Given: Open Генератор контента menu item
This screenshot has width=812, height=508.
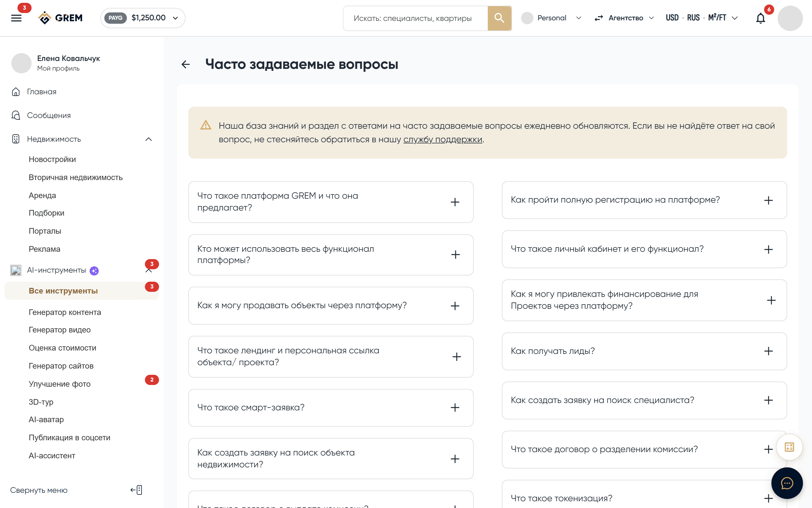Looking at the screenshot, I should tap(65, 312).
